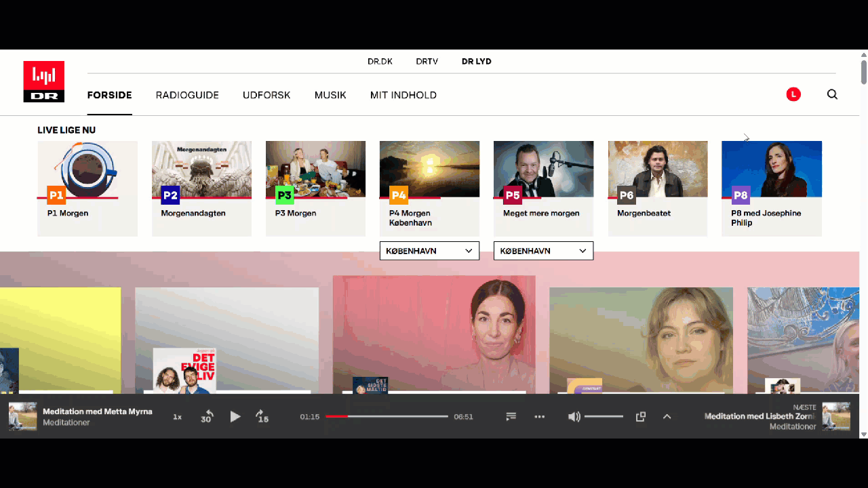Open the play queue icon
The width and height of the screenshot is (868, 488).
pos(511,417)
